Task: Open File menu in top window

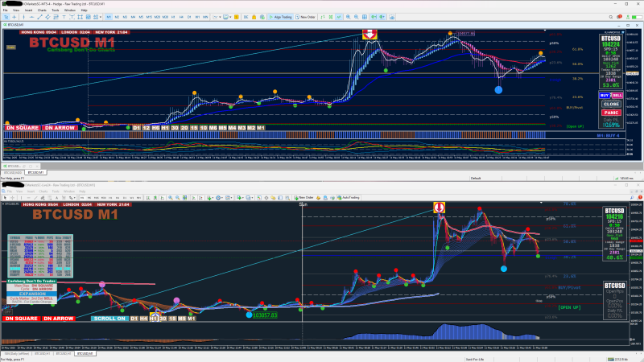Action: pos(6,10)
